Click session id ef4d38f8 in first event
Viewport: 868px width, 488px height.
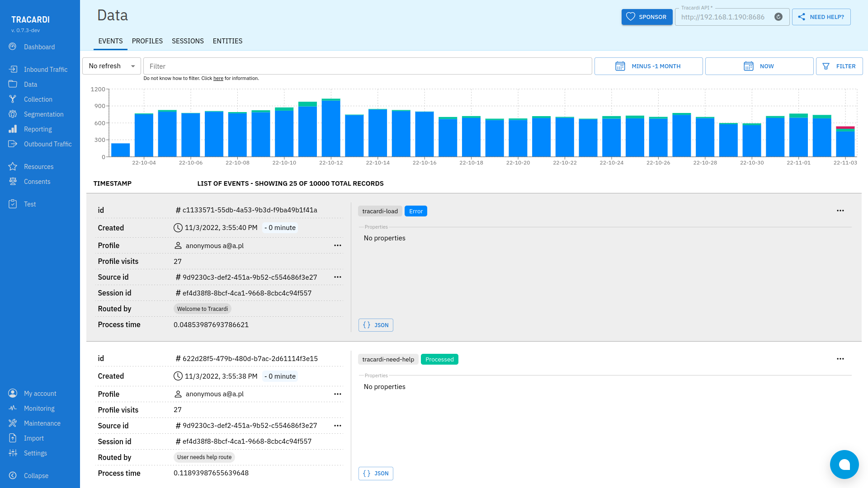(x=247, y=293)
